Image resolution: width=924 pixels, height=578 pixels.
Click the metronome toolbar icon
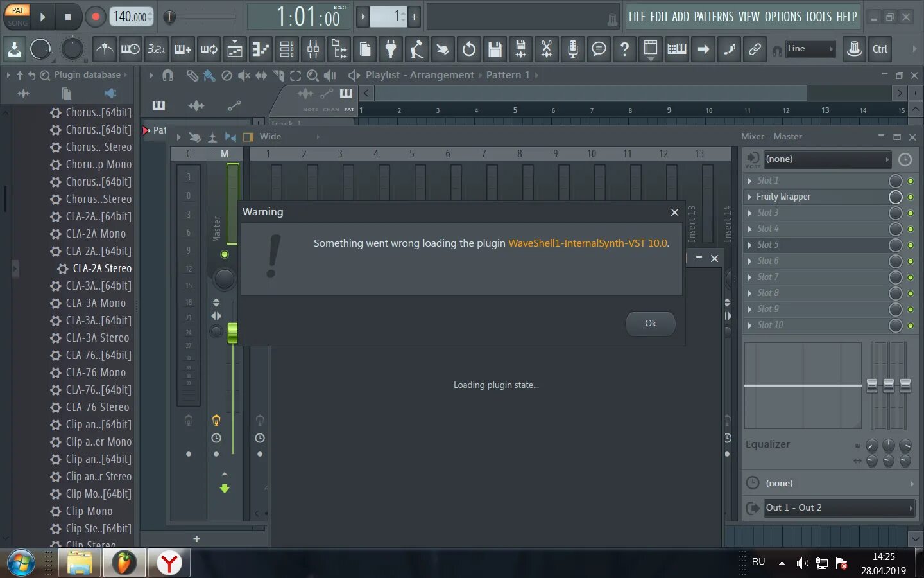tap(104, 49)
